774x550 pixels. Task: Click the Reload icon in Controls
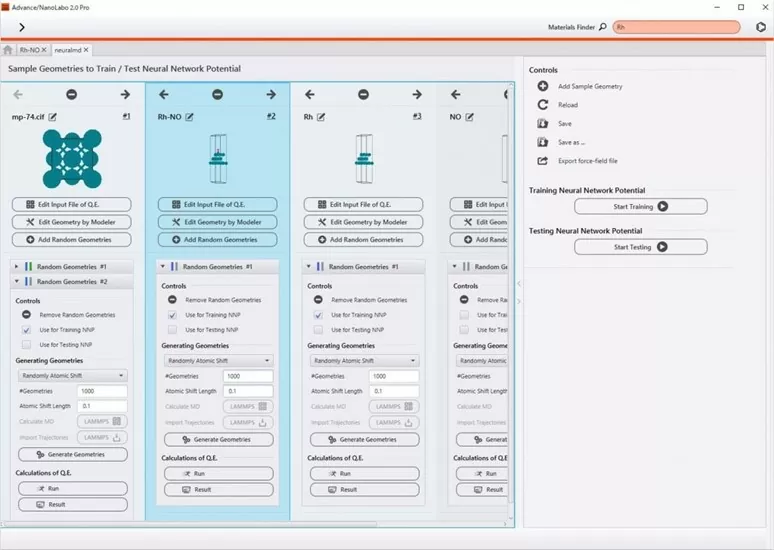click(542, 105)
